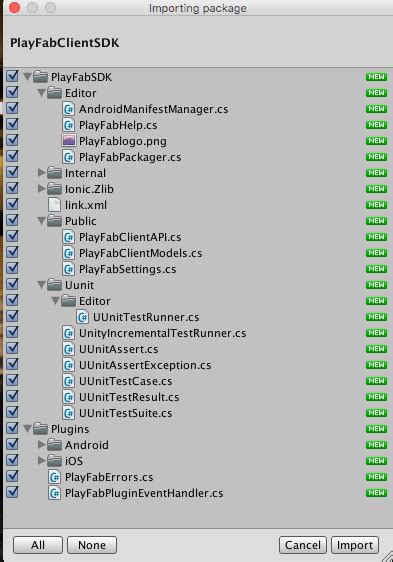Expand the Ionic.Zlib folder
The image size is (393, 562).
pos(42,189)
